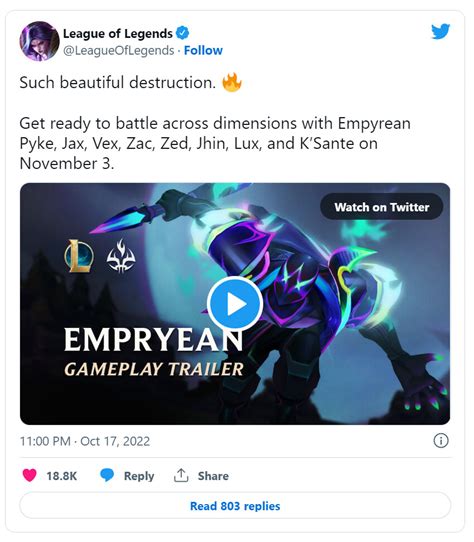Click the Empyrean Gameplay Trailer title text
The image size is (474, 542).
pos(154,352)
